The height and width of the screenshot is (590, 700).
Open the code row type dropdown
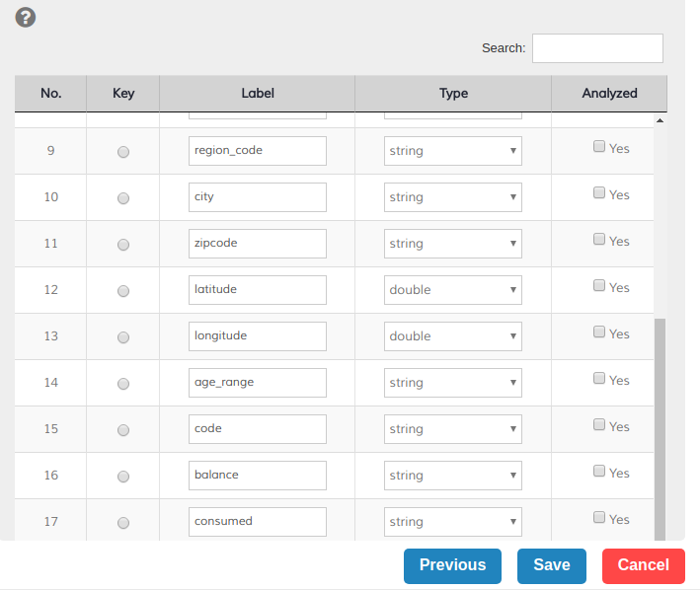[453, 429]
